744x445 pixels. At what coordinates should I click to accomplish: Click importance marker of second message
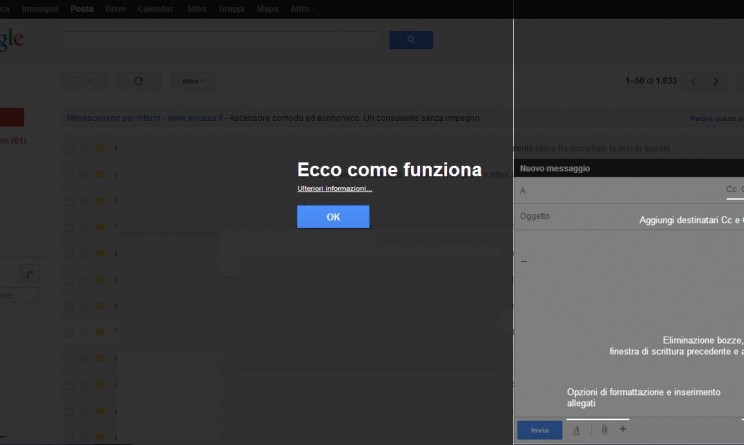101,175
